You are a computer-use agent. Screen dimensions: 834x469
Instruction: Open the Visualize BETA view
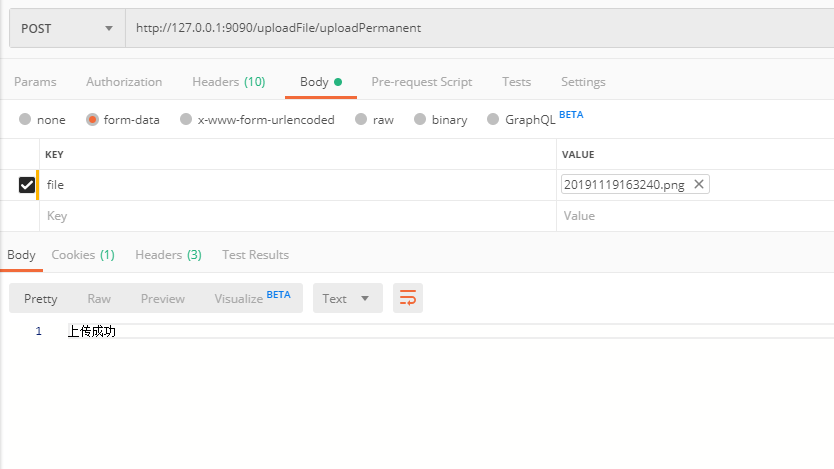click(252, 298)
